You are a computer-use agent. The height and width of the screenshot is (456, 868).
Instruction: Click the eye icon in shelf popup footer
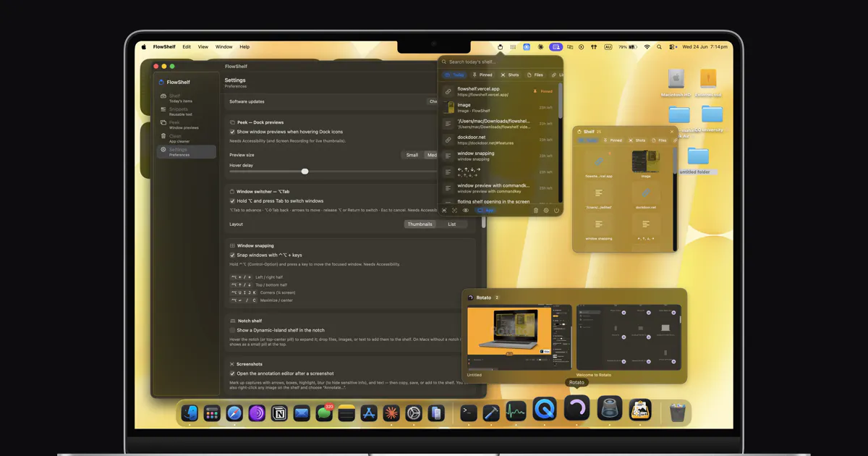tap(465, 211)
